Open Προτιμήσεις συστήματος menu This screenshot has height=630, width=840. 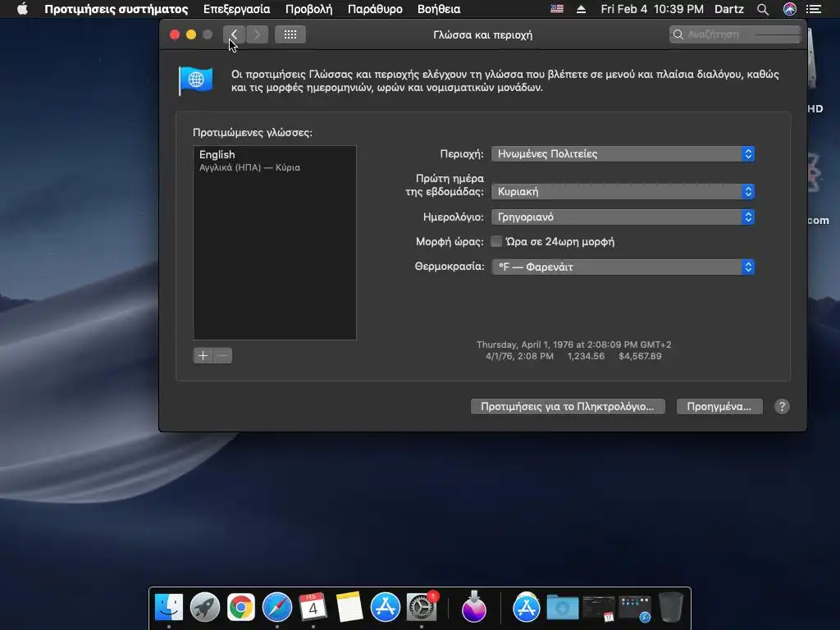116,9
